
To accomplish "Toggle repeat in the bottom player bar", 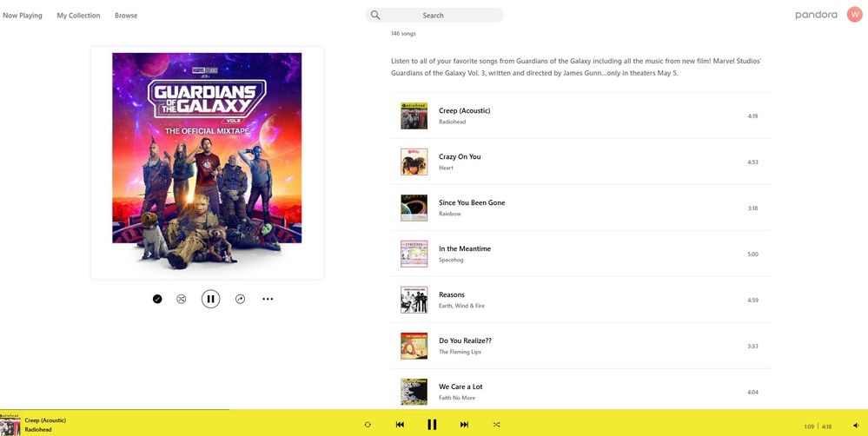I will 368,425.
